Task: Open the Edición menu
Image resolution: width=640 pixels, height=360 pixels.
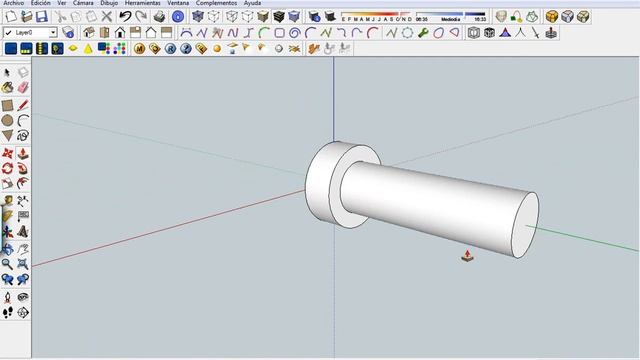Action: point(41,3)
